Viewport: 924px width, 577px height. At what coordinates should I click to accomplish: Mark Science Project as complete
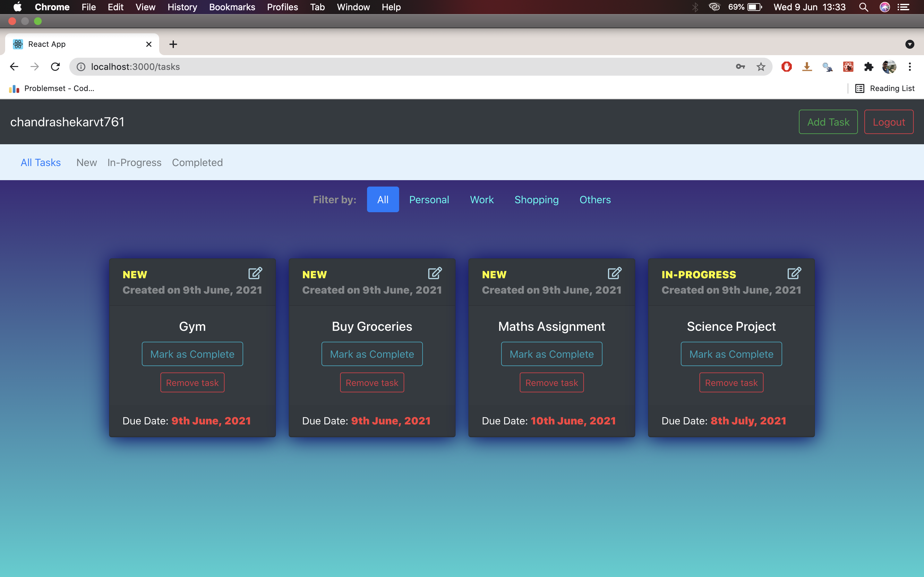(x=731, y=354)
